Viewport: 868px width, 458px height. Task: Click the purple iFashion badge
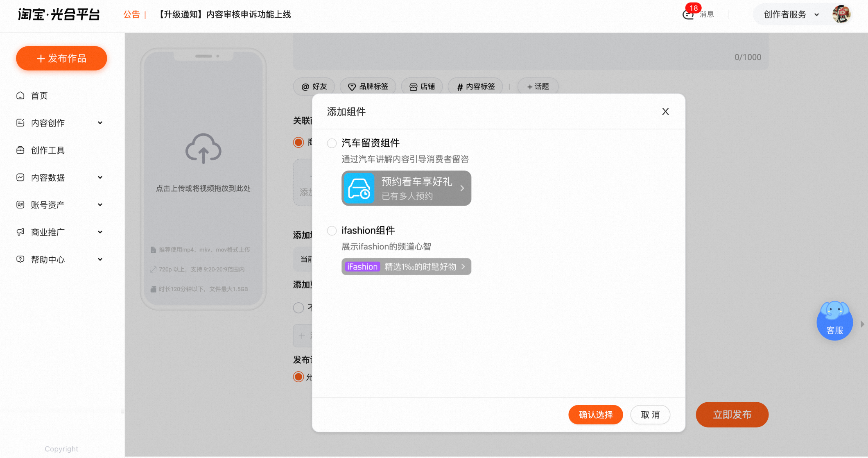click(x=362, y=267)
